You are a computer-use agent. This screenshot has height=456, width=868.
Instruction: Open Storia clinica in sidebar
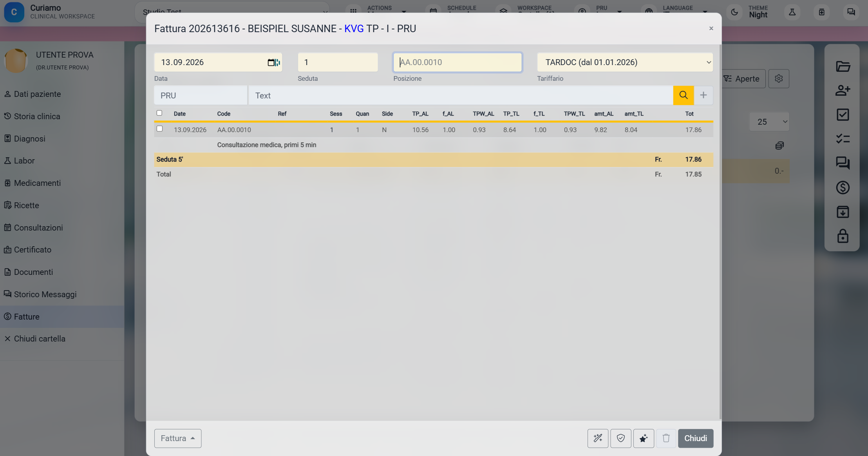click(37, 116)
